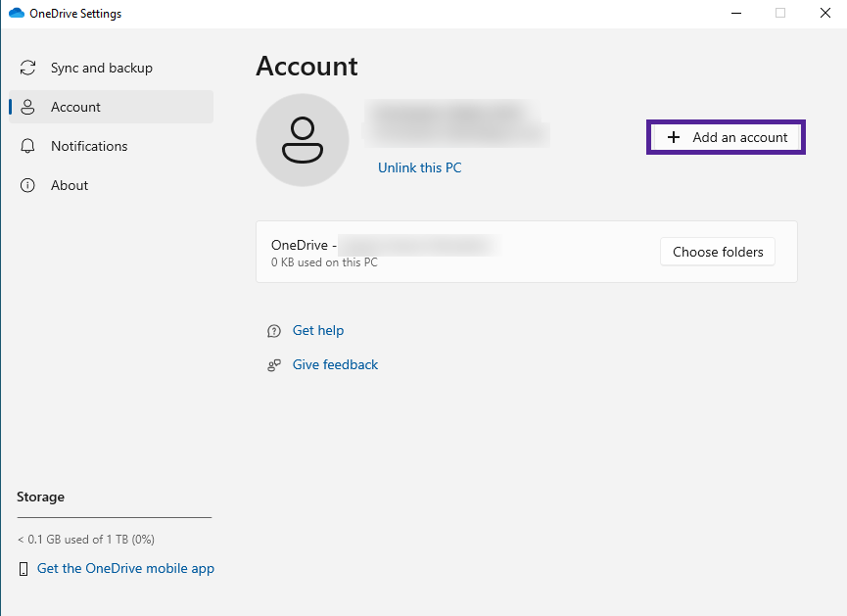Follow the Get the OneDrive mobile app link
This screenshot has height=616, width=847.
pos(125,569)
